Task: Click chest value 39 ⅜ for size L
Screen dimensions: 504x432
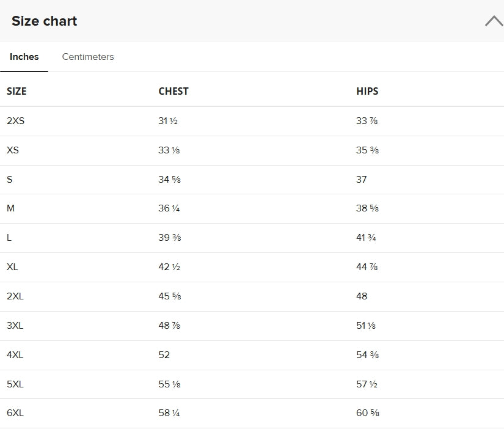Action: coord(169,238)
